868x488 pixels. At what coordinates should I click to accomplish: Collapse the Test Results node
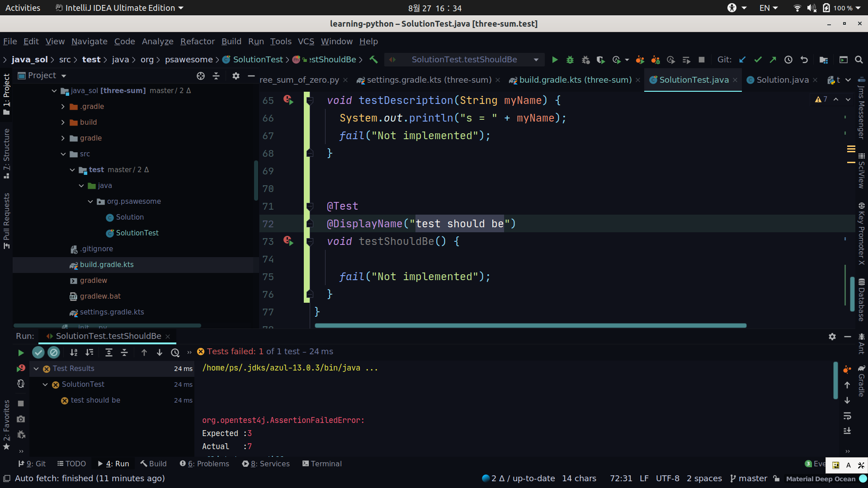click(x=36, y=369)
